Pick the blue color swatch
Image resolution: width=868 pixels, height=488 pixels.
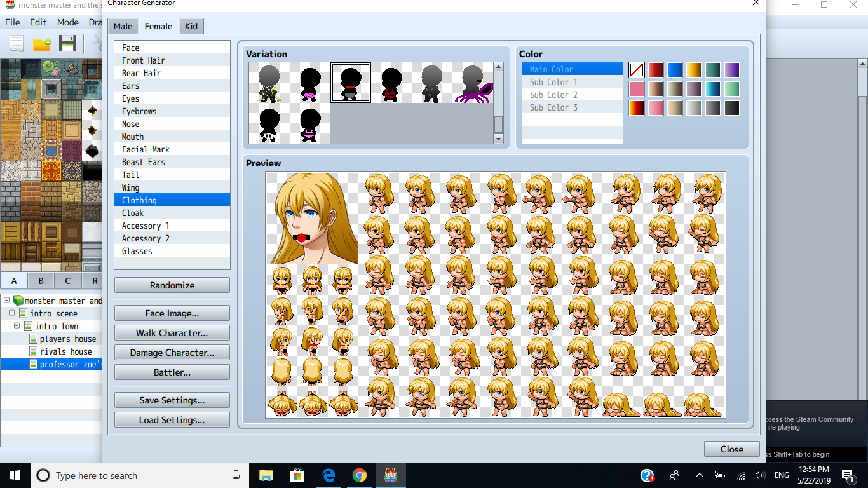(674, 70)
